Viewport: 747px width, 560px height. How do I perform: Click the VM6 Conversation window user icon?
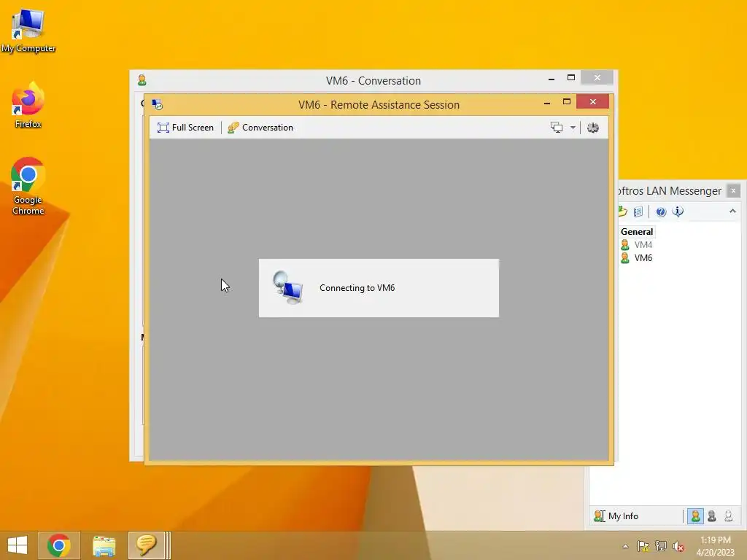(142, 80)
